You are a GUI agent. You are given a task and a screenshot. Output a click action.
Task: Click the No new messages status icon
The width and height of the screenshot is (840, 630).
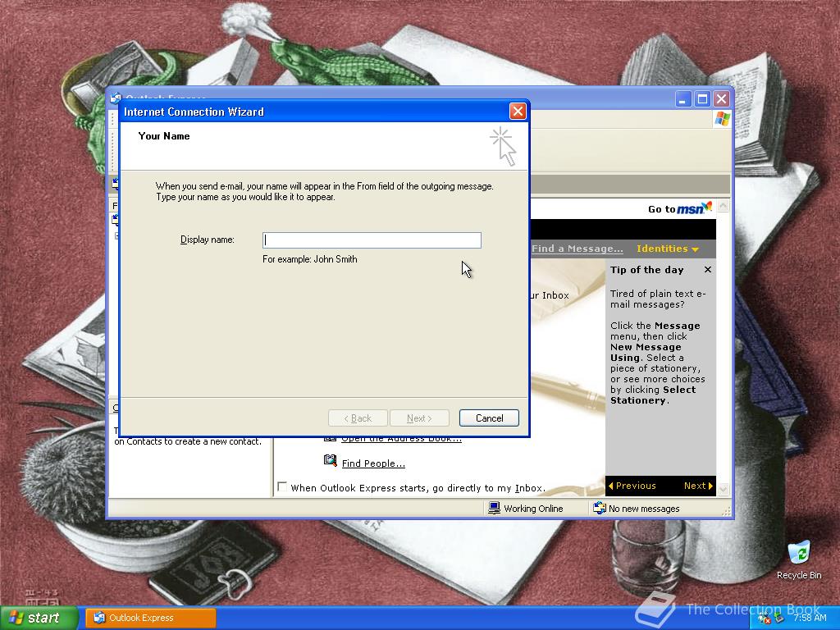[x=600, y=508]
